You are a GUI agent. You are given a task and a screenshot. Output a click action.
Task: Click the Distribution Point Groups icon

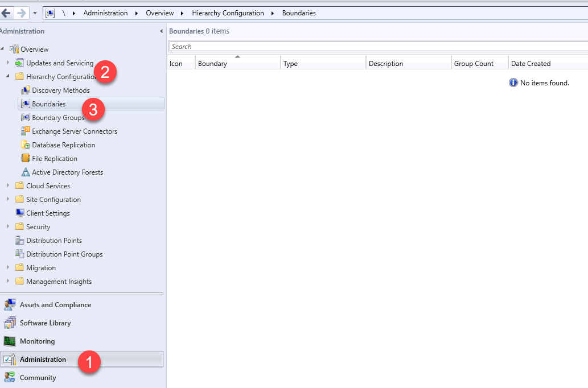click(20, 254)
